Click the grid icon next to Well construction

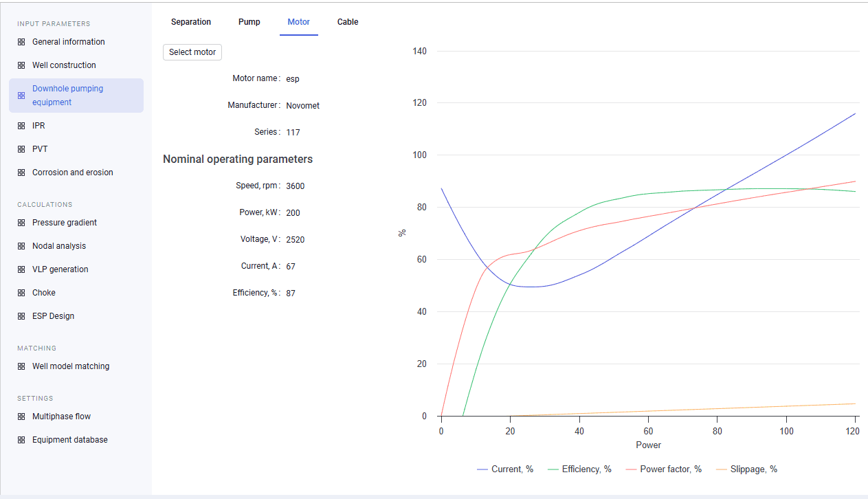click(21, 65)
